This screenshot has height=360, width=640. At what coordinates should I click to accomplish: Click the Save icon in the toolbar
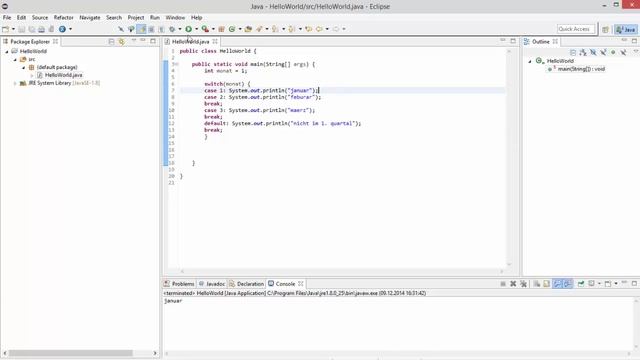(x=22, y=29)
